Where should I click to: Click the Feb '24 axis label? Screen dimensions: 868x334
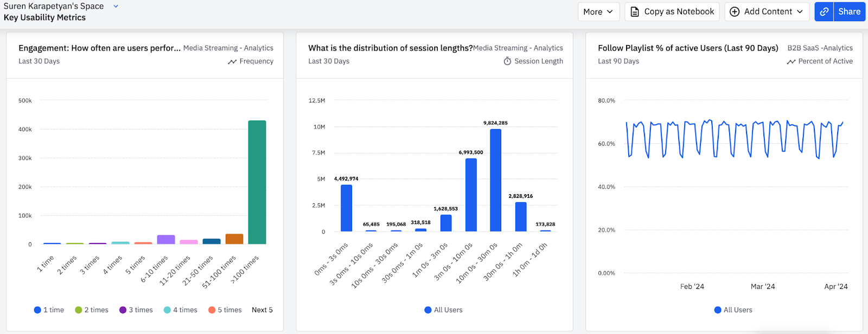[692, 287]
